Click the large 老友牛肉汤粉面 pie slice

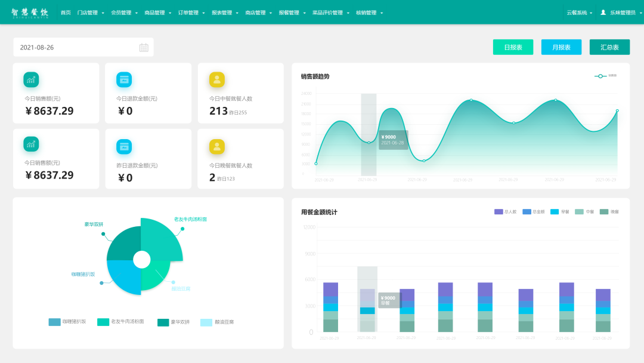162,241
